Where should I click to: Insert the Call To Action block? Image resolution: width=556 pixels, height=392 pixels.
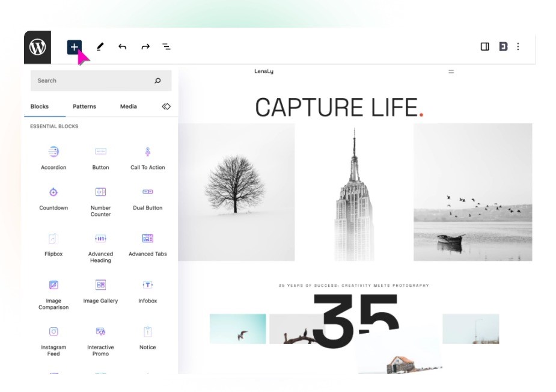pyautogui.click(x=147, y=158)
